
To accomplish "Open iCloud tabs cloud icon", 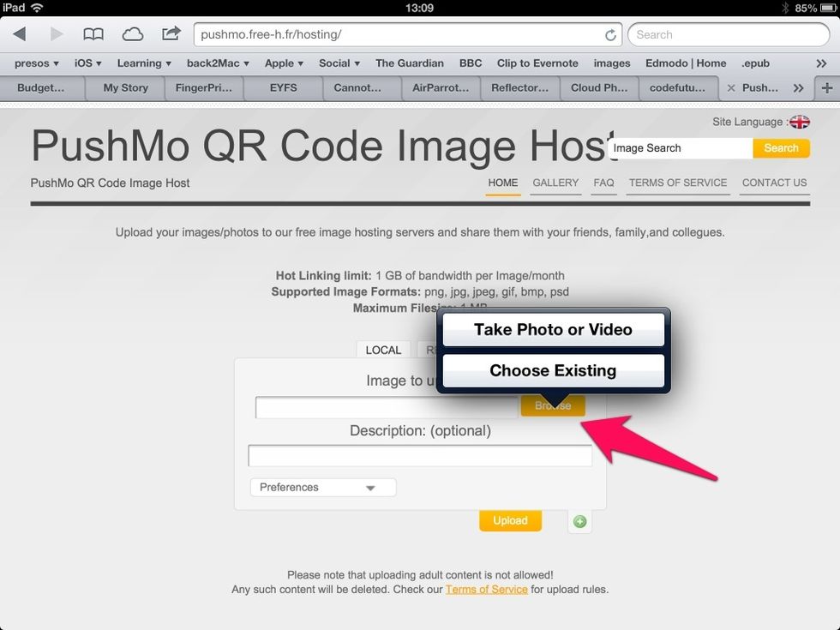I will click(x=132, y=35).
